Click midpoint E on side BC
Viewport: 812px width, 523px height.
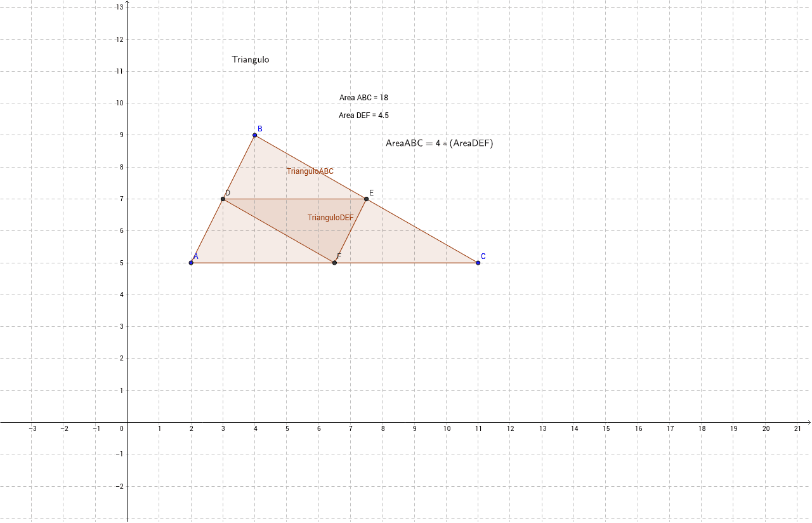coord(367,199)
